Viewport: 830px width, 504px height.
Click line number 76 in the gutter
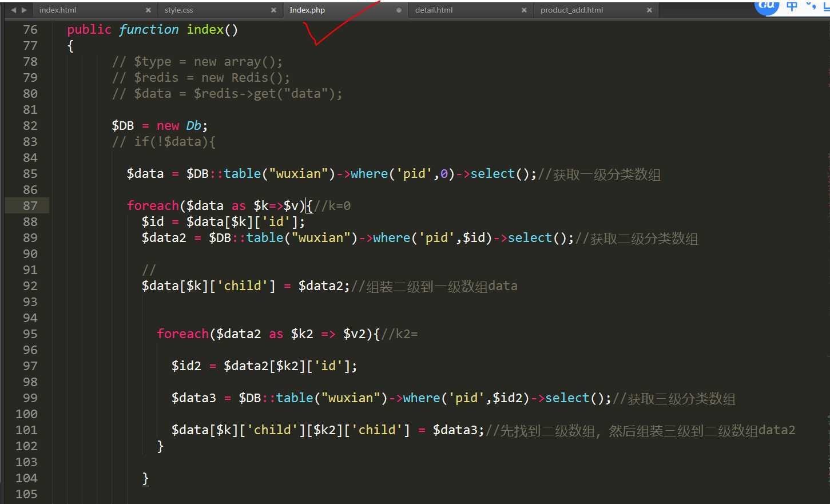tap(30, 30)
